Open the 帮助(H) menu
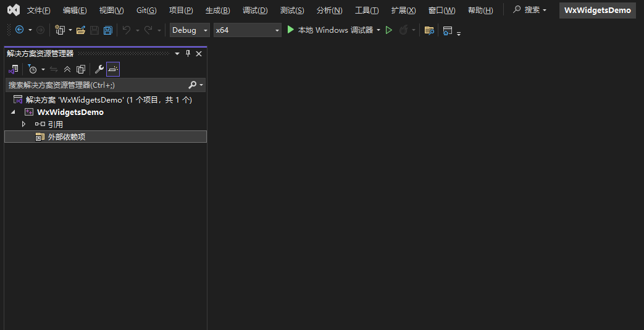The width and height of the screenshot is (644, 330). pos(480,11)
